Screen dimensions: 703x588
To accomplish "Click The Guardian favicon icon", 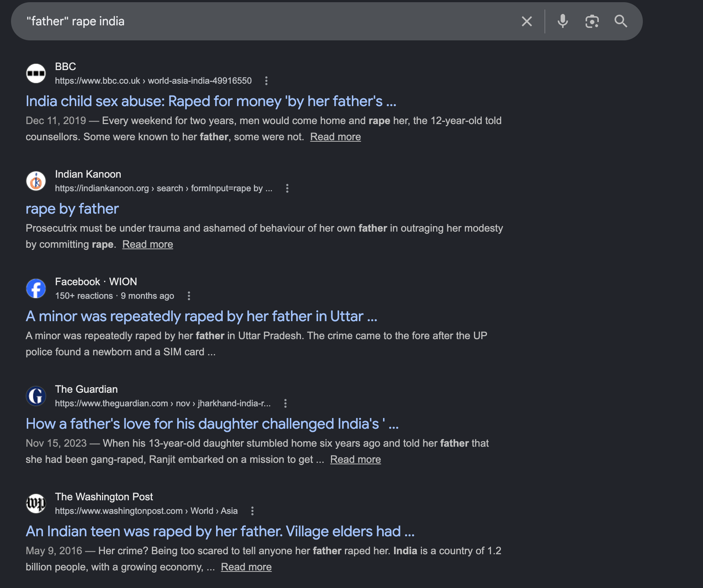I will pyautogui.click(x=36, y=396).
